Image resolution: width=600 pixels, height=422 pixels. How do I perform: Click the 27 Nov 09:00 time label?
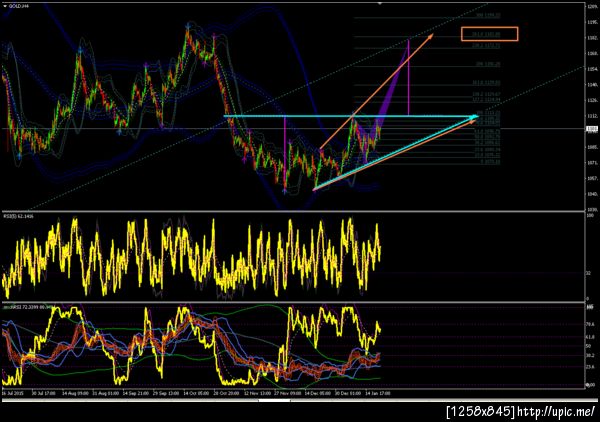(287, 393)
